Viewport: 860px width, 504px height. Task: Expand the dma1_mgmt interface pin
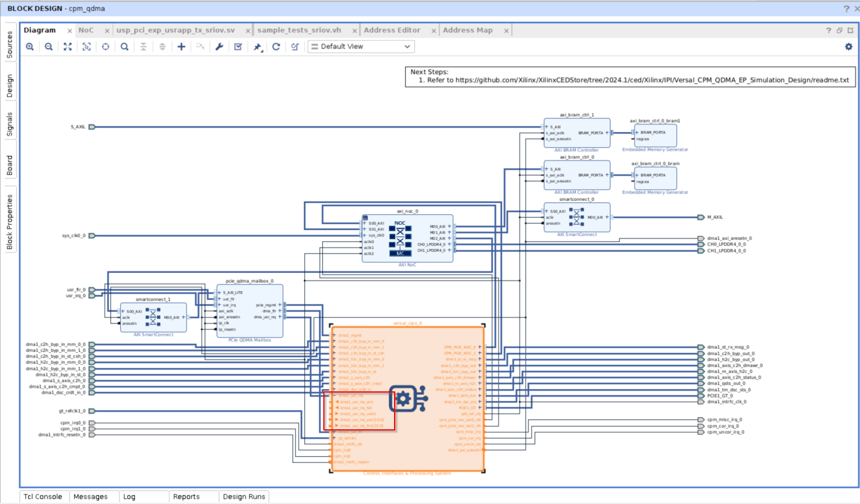tap(334, 335)
